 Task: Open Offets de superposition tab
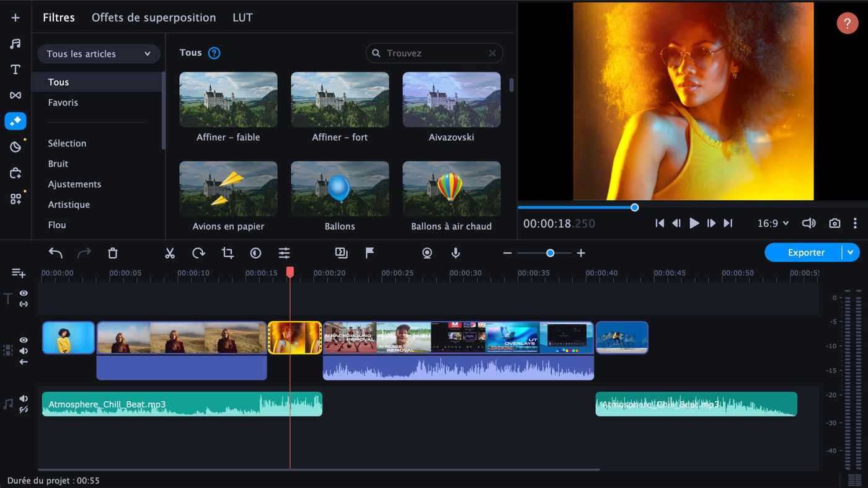point(154,17)
